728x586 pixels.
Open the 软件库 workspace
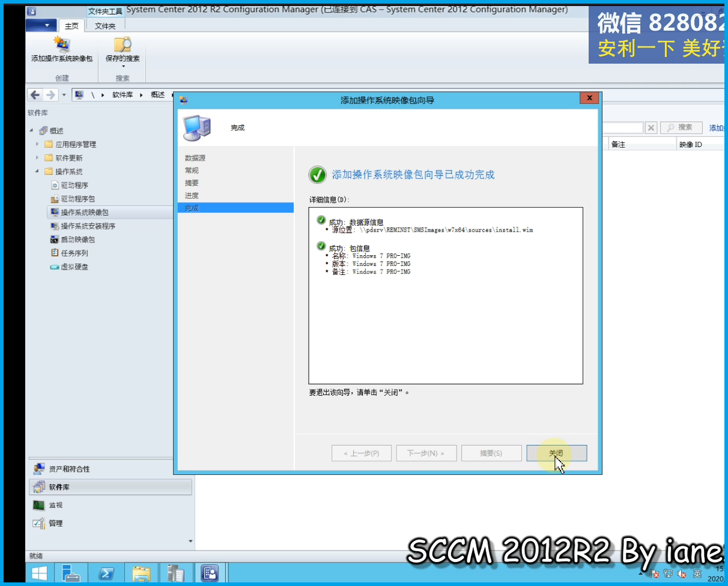point(111,487)
